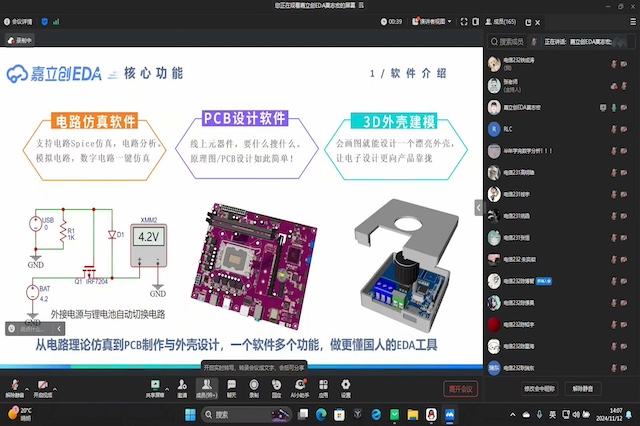Open the 共享屏幕 share screen tool
640x426 pixels.
tap(155, 384)
